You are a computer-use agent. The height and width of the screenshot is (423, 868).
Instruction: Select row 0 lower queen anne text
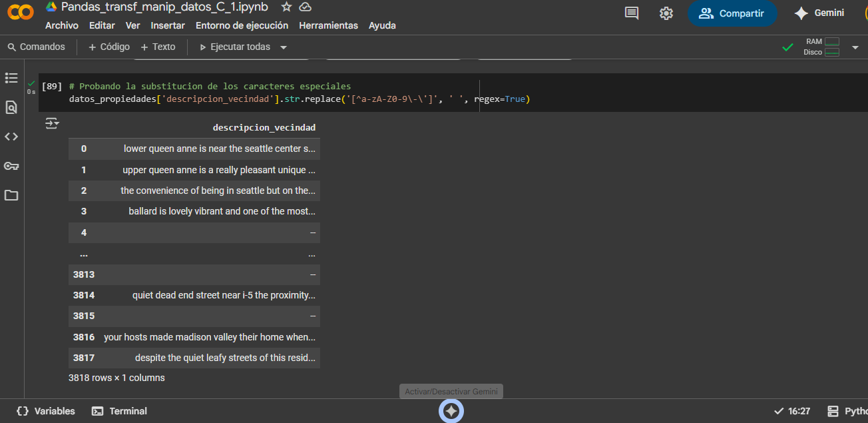(220, 149)
